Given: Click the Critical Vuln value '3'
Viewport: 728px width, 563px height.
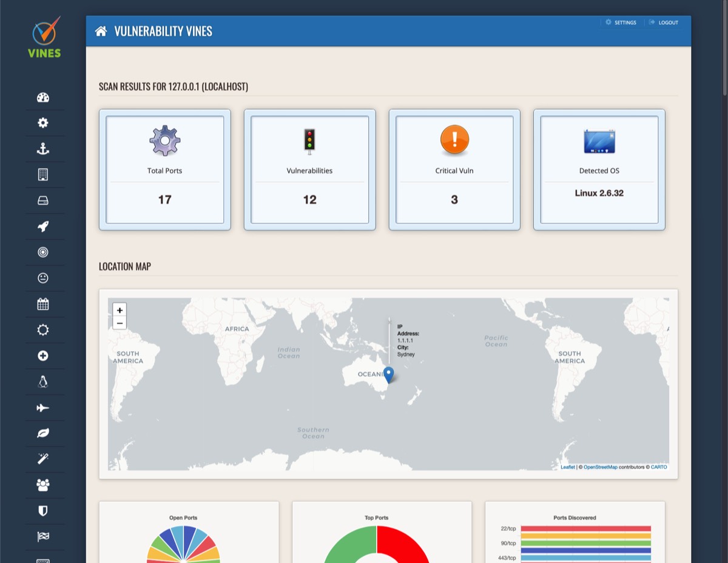Looking at the screenshot, I should pyautogui.click(x=454, y=200).
